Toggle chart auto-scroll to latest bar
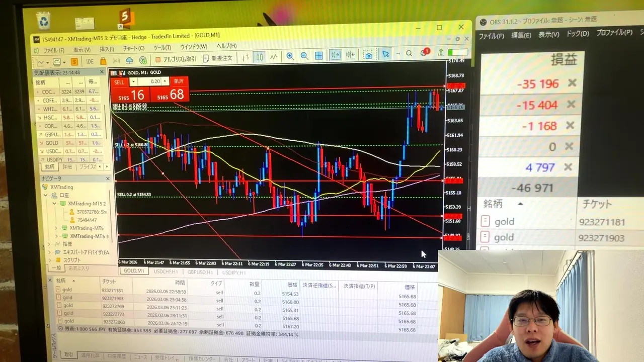 tap(336, 55)
